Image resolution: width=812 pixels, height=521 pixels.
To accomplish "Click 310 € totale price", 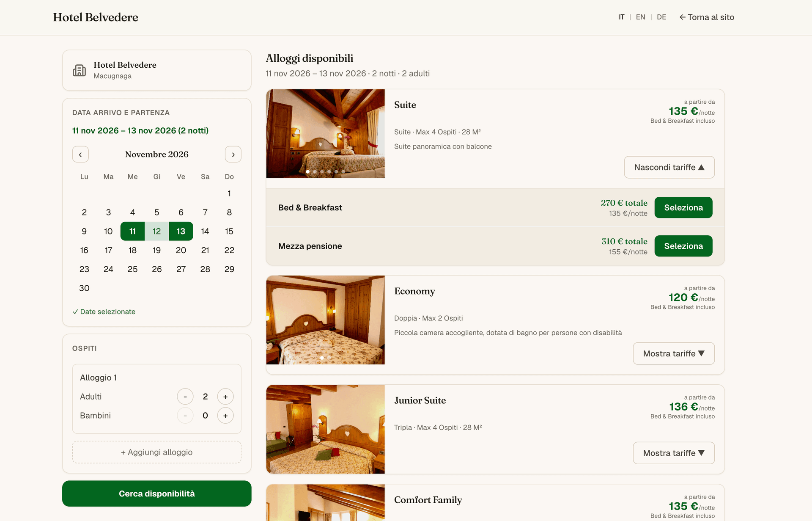I will [625, 241].
